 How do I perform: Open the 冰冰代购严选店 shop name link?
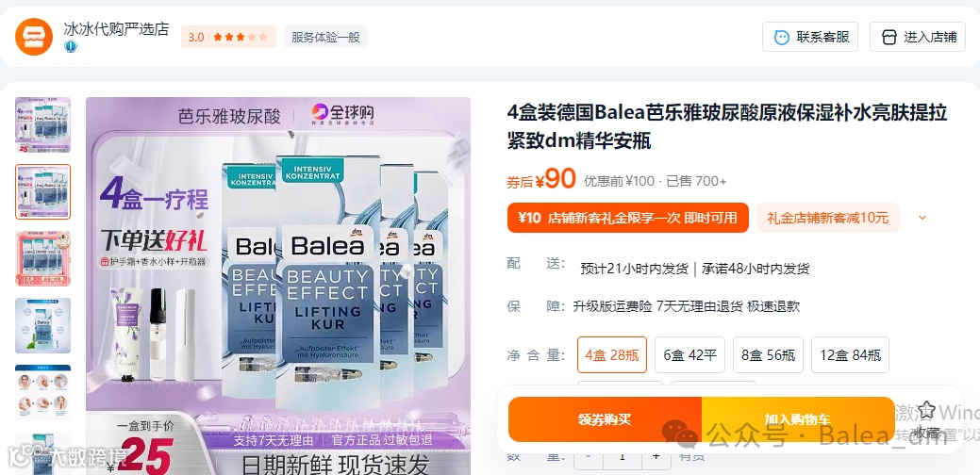coord(116,29)
